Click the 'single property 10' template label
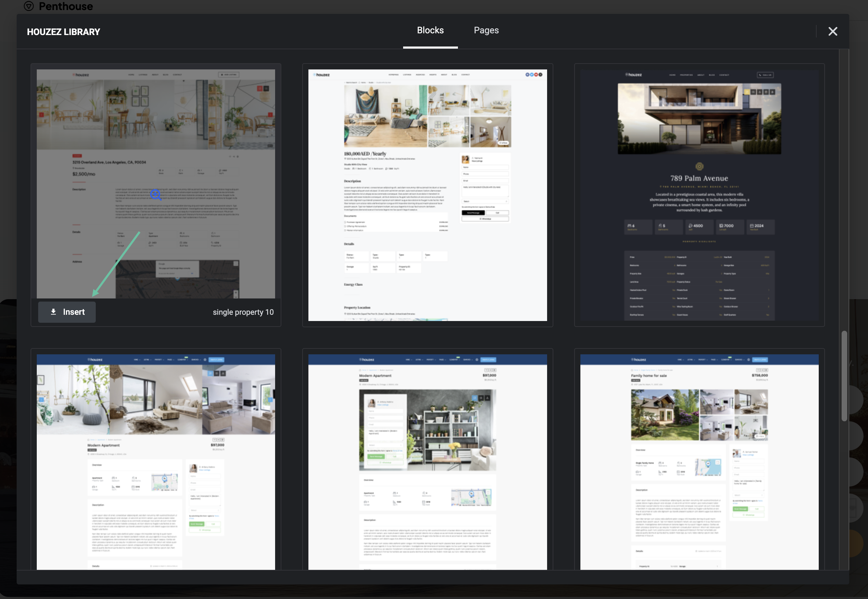The image size is (868, 599). [243, 312]
